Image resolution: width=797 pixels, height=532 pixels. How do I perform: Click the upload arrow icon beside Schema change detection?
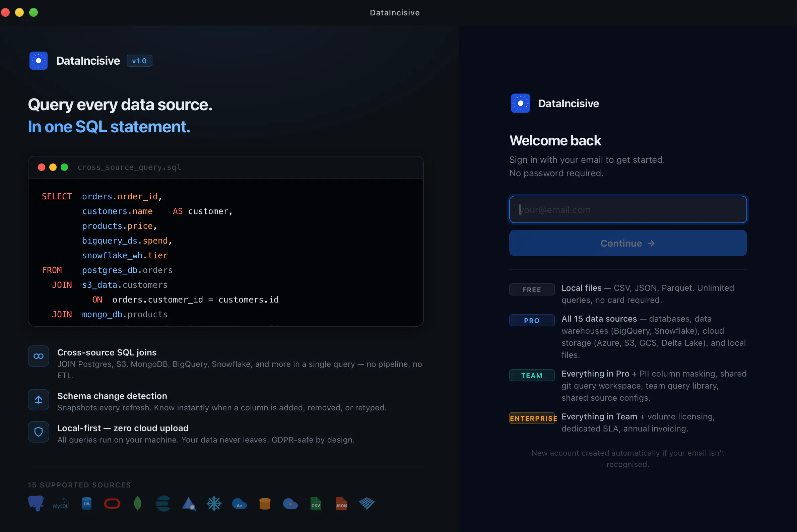[x=39, y=400]
